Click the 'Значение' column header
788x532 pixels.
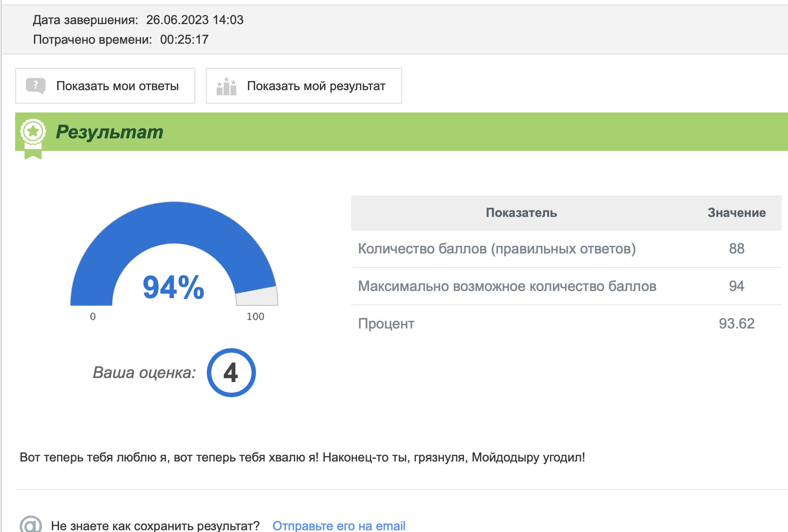coord(737,212)
